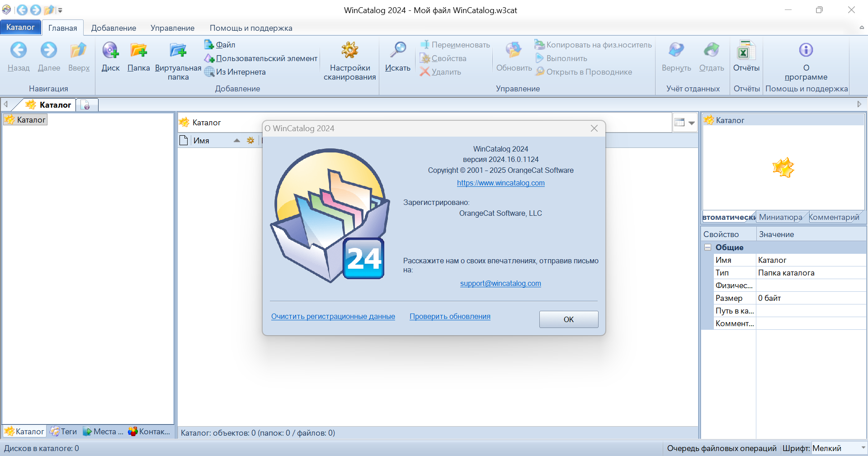The height and width of the screenshot is (456, 868).
Task: Click the Отдать loan button
Action: point(712,57)
